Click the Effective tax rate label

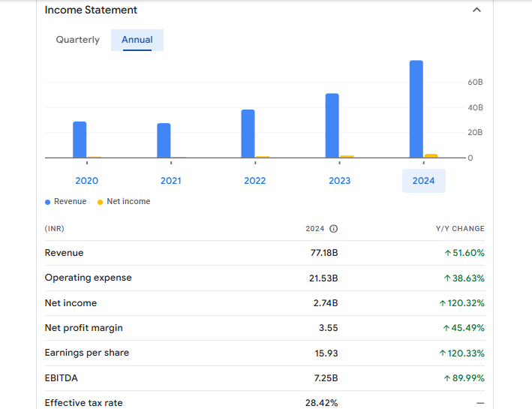(x=84, y=403)
